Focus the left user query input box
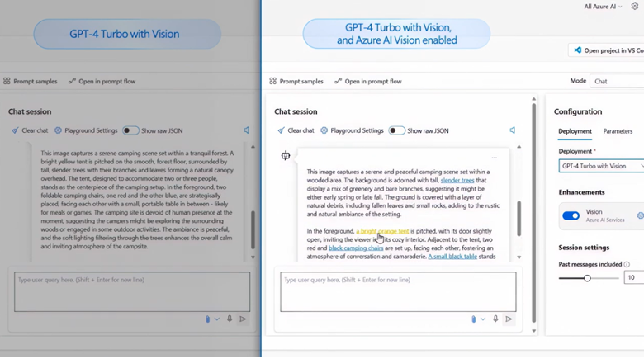Screen dimensions: 644x359 pos(132,291)
